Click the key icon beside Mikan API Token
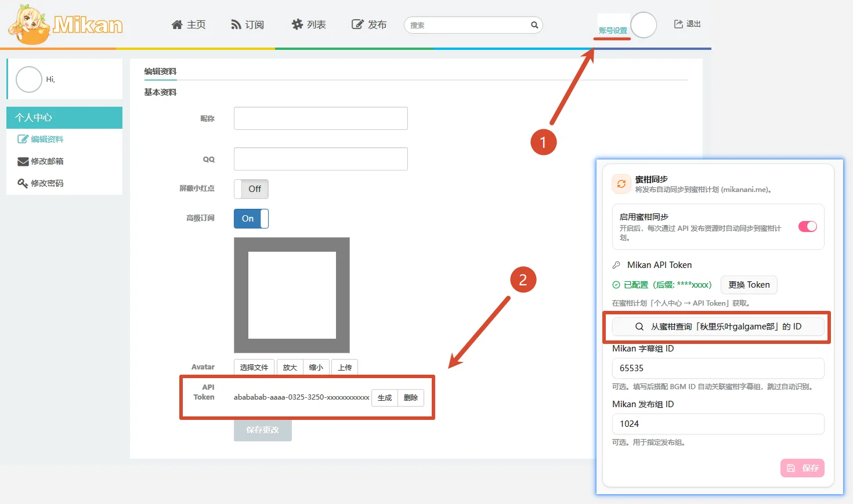Viewport: 853px width, 504px height. pyautogui.click(x=617, y=265)
